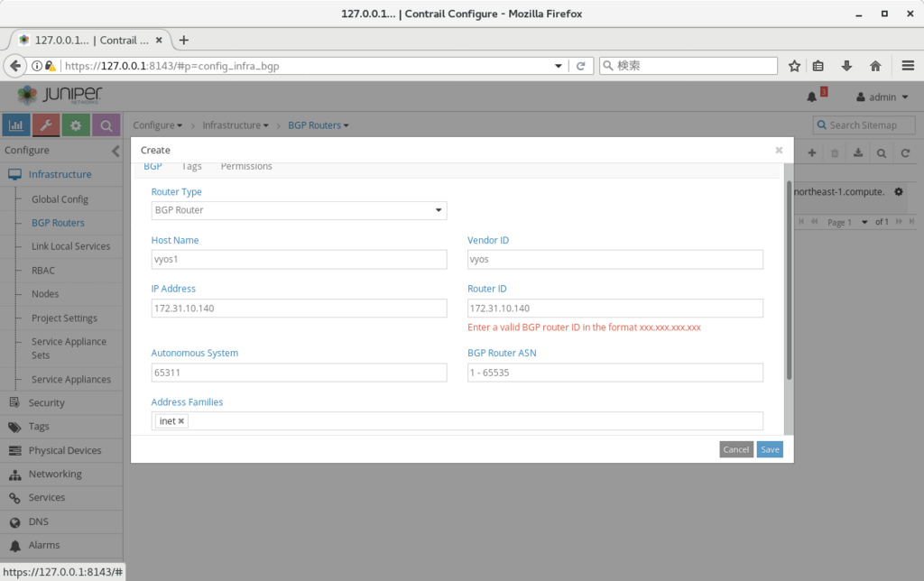Close the Create dialog with X
The height and width of the screenshot is (581, 924).
click(779, 151)
